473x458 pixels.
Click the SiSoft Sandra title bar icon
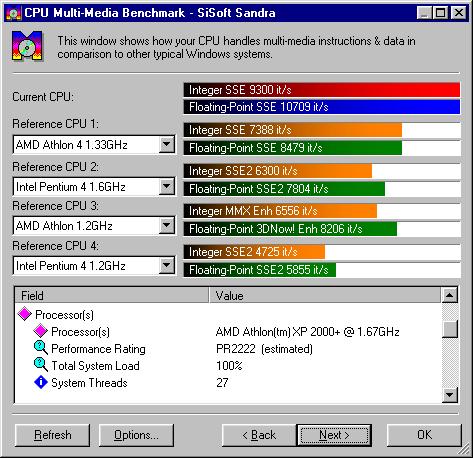(14, 13)
